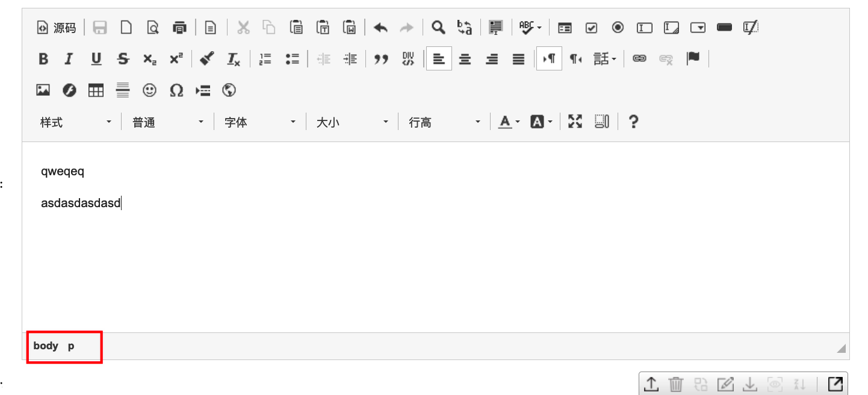Paste from Word

point(350,27)
